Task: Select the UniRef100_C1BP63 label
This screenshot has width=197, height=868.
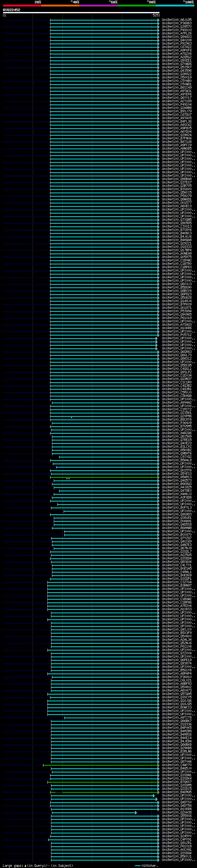Action: coord(177,267)
